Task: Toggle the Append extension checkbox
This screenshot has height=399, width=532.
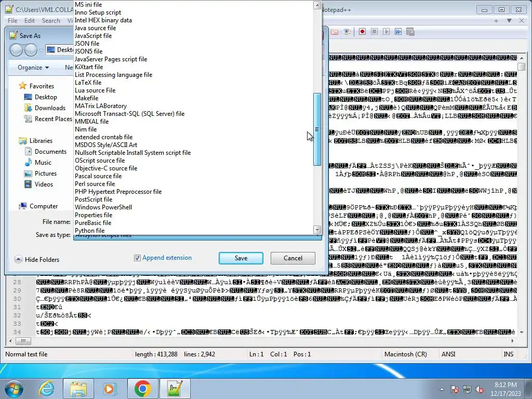Action: click(137, 258)
